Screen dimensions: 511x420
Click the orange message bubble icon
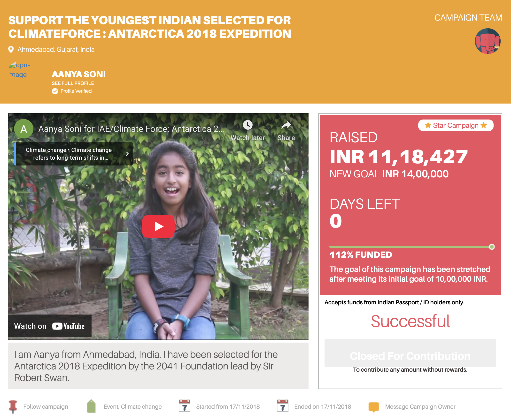(374, 407)
